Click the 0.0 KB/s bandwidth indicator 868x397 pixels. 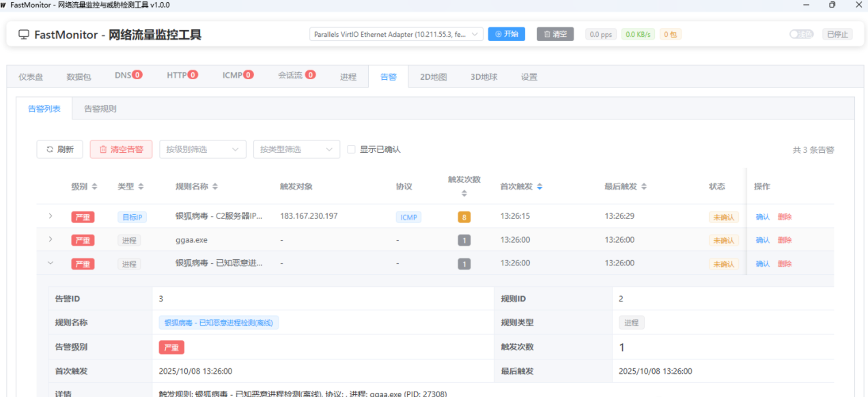(x=637, y=33)
